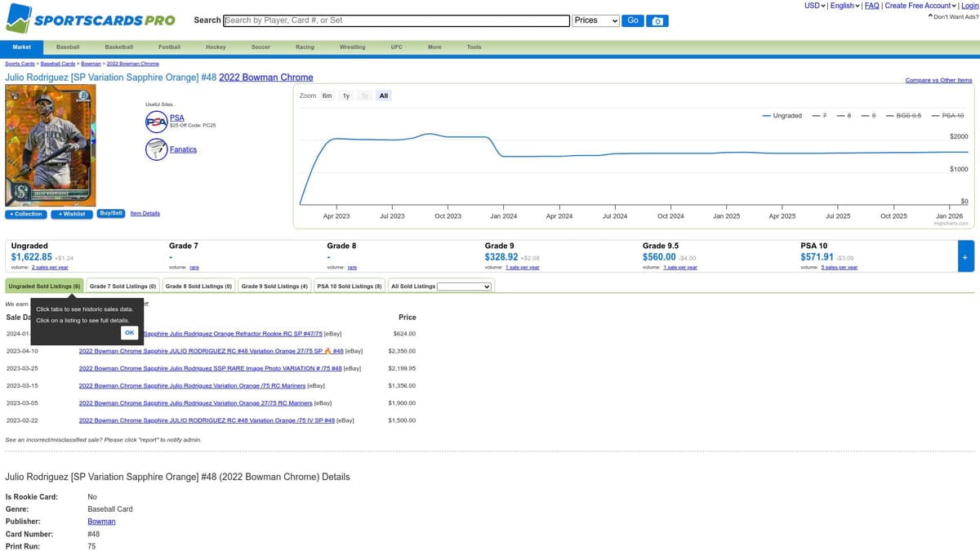Screen dimensions: 980x551
Task: Open the 2023-04-10 sold listing link
Action: pyautogui.click(x=211, y=351)
